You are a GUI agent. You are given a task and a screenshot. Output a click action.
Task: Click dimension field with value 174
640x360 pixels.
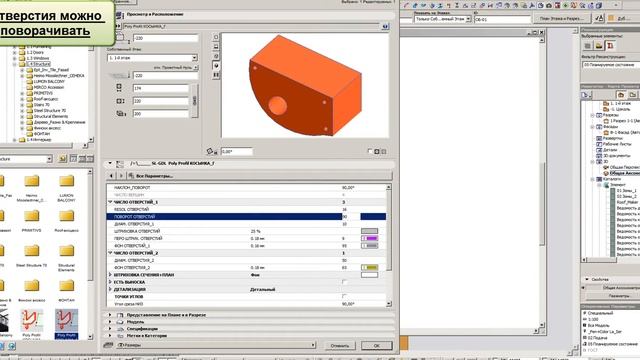tap(160, 88)
